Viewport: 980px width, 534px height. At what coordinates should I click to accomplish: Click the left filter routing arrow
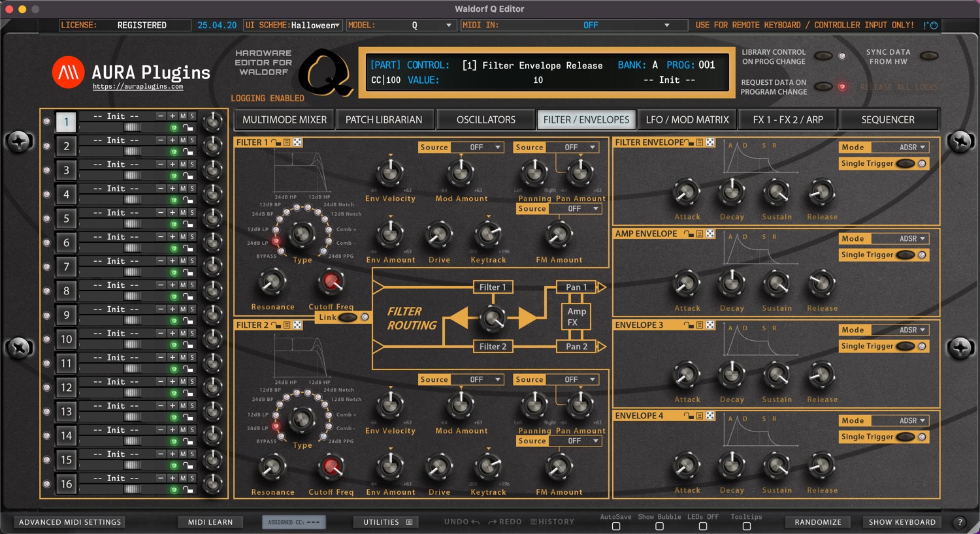pos(459,319)
